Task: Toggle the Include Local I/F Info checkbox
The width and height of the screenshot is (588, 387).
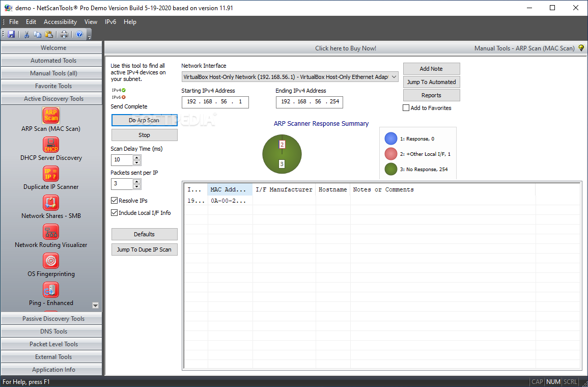Action: pos(115,213)
